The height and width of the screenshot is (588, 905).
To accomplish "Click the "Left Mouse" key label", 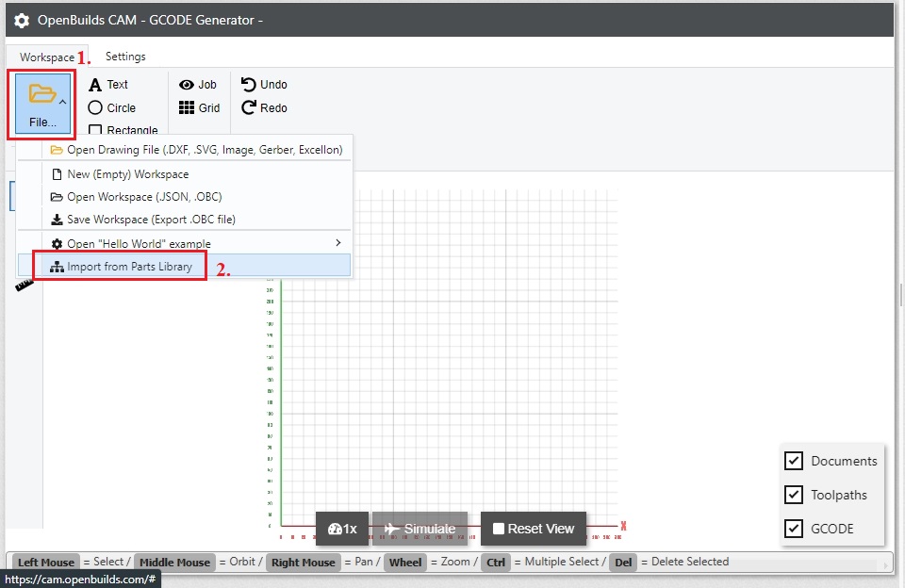I will [46, 562].
